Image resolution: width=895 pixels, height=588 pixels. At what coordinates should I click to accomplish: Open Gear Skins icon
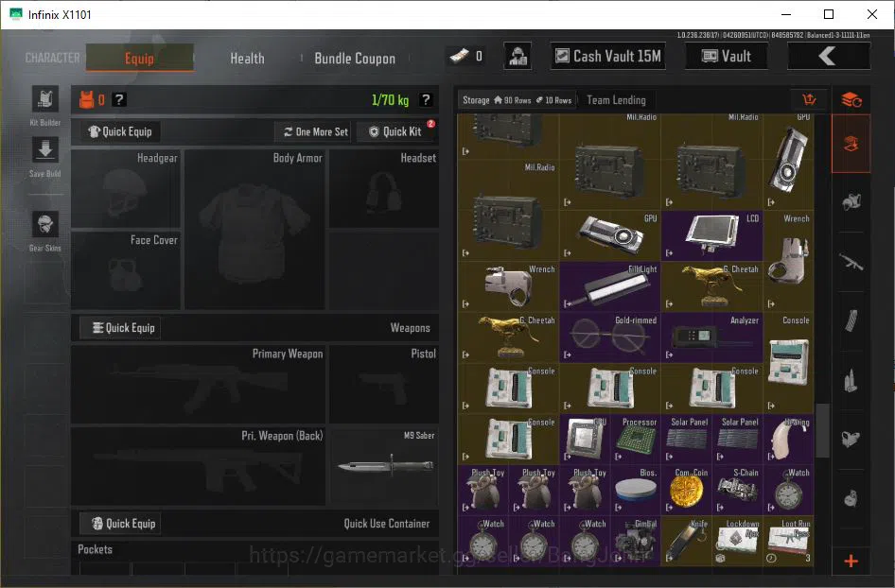(45, 224)
